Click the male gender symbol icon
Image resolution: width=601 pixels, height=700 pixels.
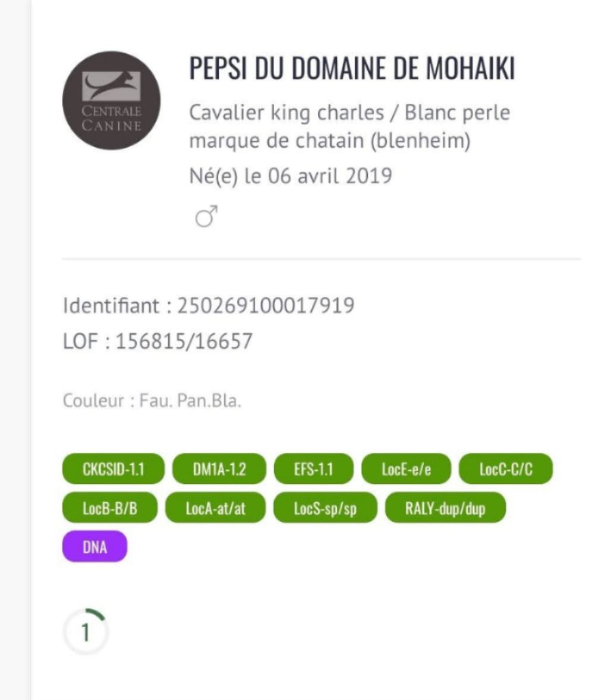(206, 217)
